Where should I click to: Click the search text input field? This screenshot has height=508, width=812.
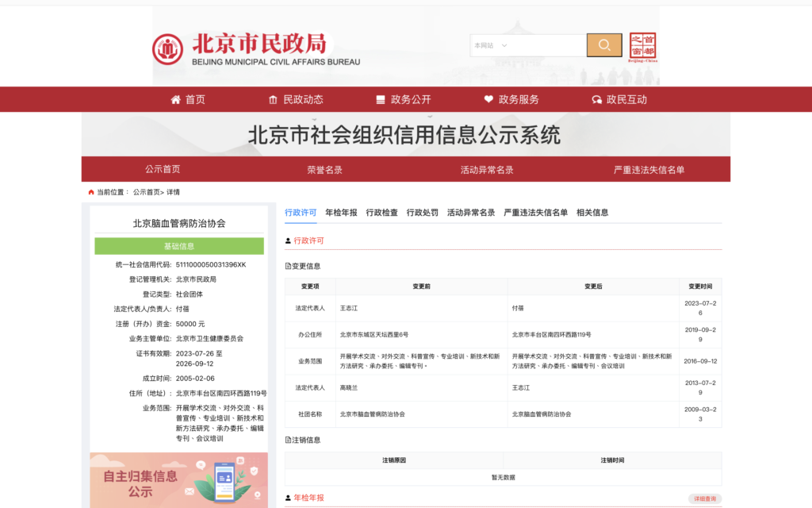pyautogui.click(x=549, y=45)
